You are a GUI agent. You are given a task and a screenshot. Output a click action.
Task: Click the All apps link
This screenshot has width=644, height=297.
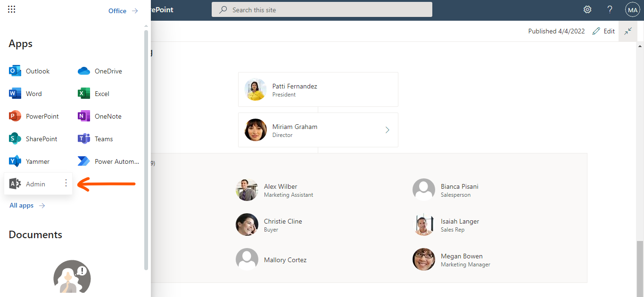(x=21, y=205)
